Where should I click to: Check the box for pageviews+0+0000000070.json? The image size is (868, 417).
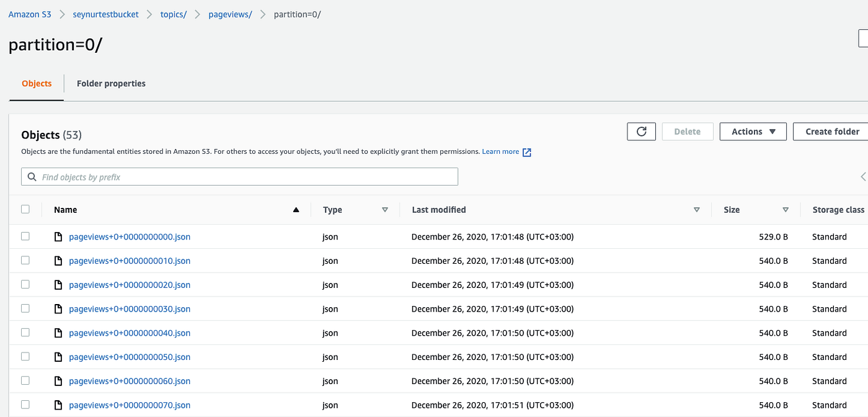pyautogui.click(x=25, y=405)
